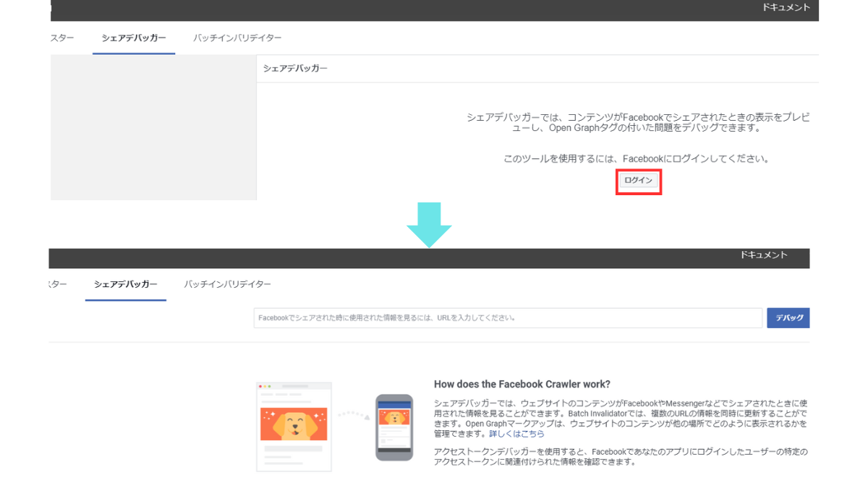Click the シェアデバッガー panel header title

tap(295, 68)
